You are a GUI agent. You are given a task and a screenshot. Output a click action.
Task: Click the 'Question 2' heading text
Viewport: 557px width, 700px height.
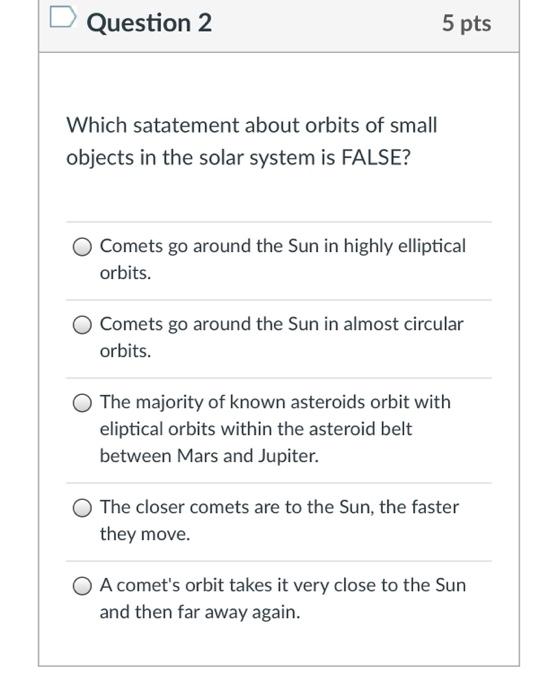click(x=149, y=23)
